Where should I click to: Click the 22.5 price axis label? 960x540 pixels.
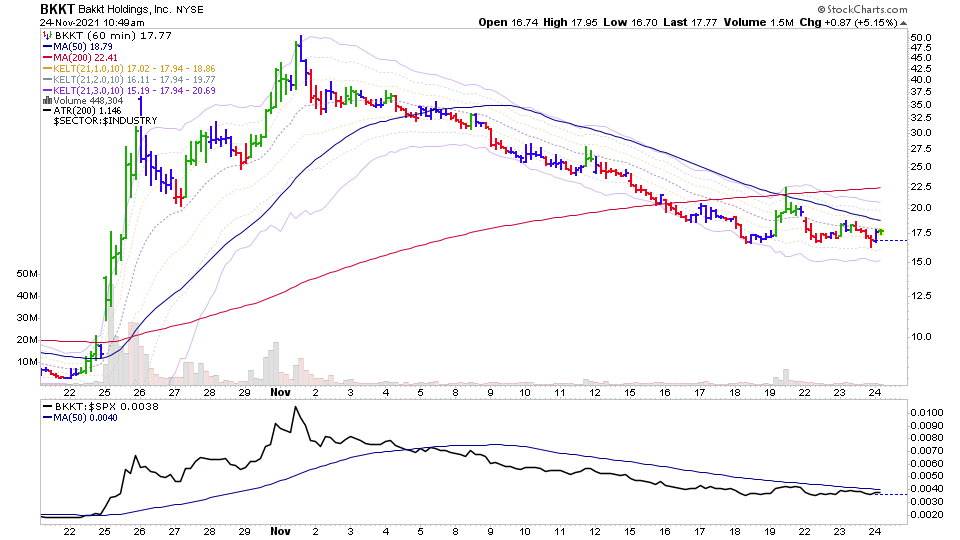tap(921, 187)
